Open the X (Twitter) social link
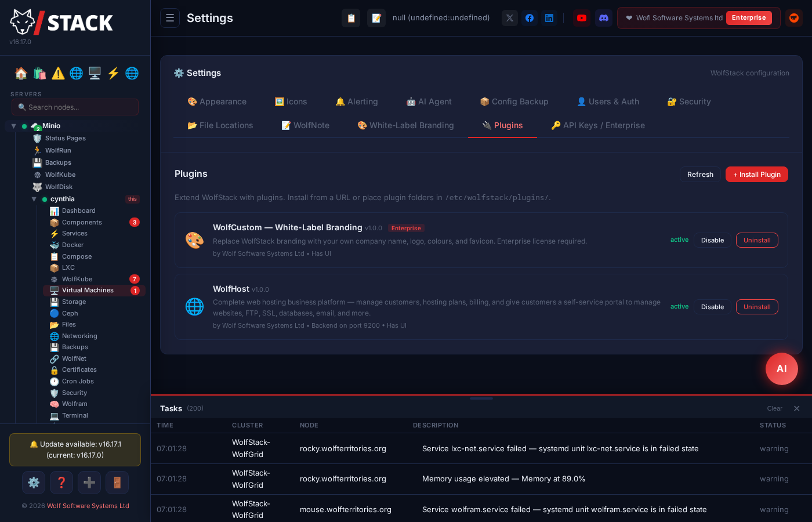The width and height of the screenshot is (812, 522). (x=510, y=18)
